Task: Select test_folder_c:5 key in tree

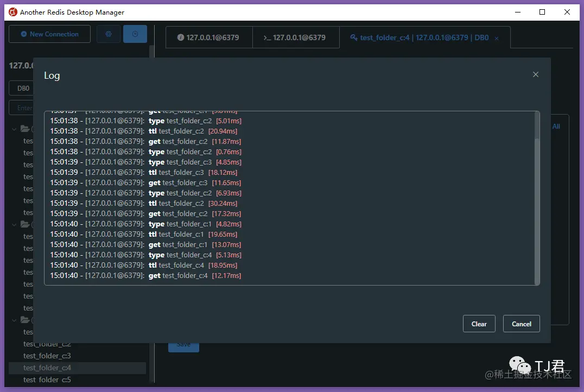Action: click(47, 380)
